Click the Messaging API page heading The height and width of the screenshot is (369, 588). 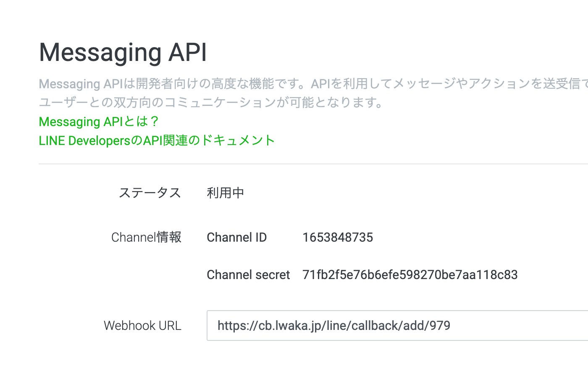(123, 53)
